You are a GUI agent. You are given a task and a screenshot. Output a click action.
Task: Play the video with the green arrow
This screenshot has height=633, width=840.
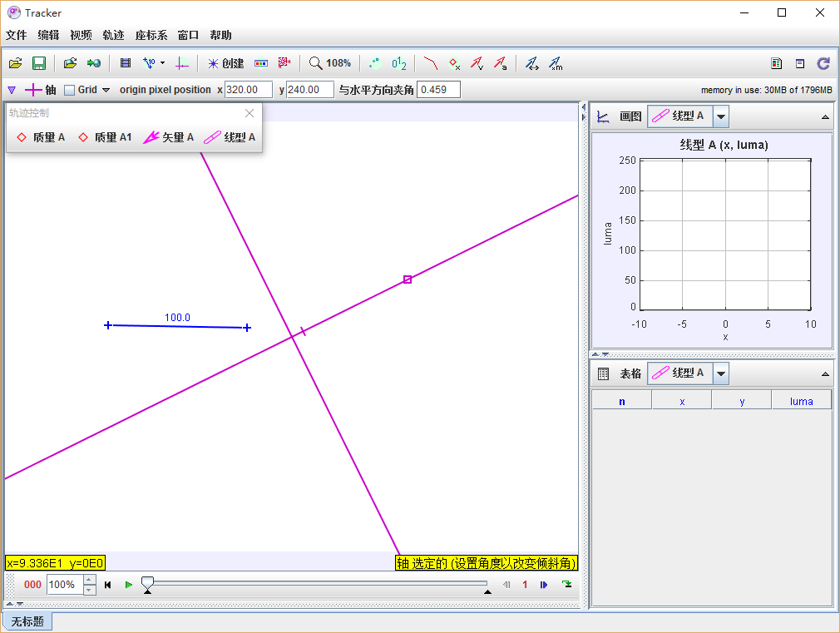[x=129, y=585]
